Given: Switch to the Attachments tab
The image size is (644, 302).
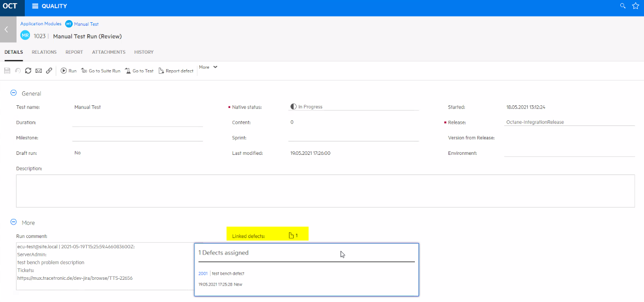Looking at the screenshot, I should tap(108, 52).
